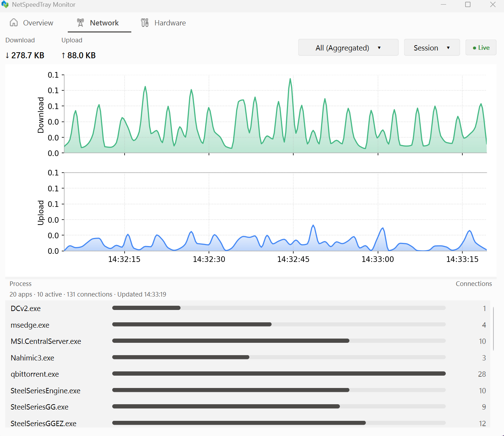Screen dimensions: 504x436
Task: Toggle the Live monitoring button
Action: [481, 48]
